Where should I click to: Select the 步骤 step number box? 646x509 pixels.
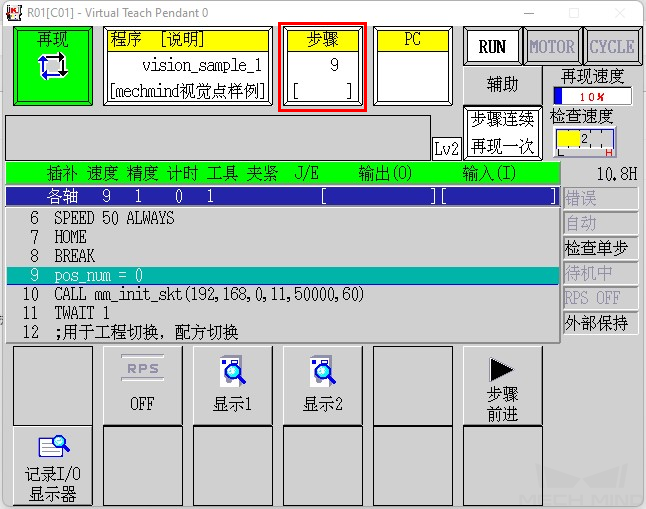point(323,66)
